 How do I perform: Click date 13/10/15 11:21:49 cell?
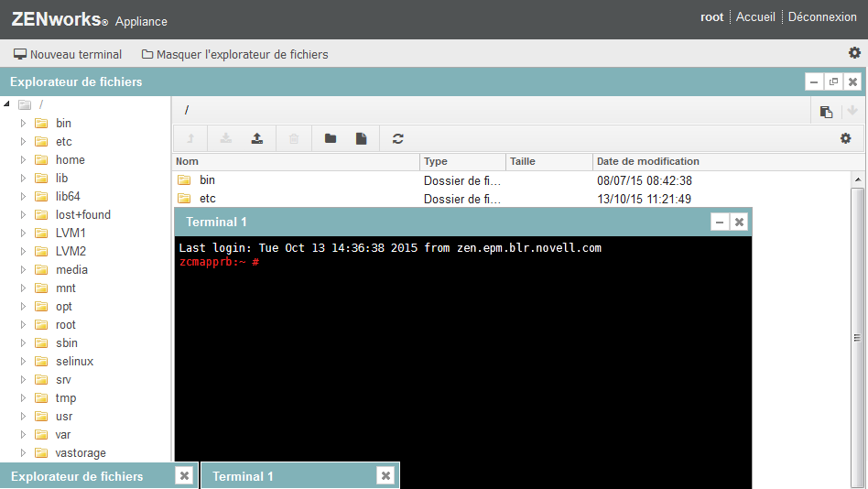[645, 199]
